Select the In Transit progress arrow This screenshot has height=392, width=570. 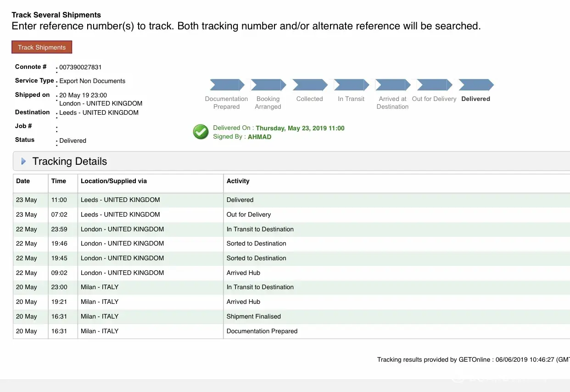coord(352,85)
